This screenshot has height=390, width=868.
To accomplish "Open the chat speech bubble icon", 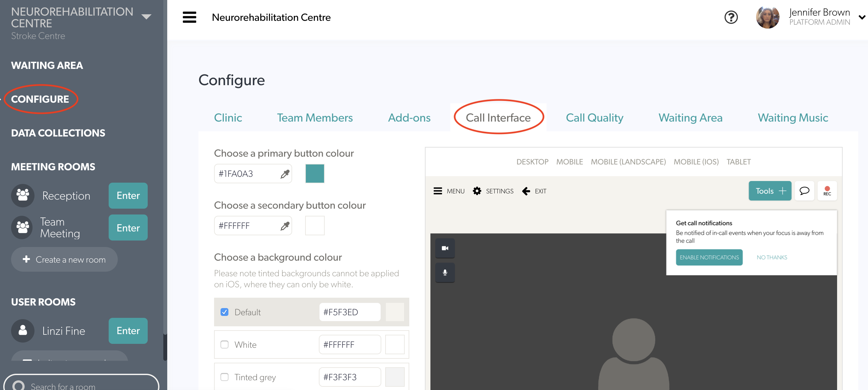I will click(x=804, y=191).
